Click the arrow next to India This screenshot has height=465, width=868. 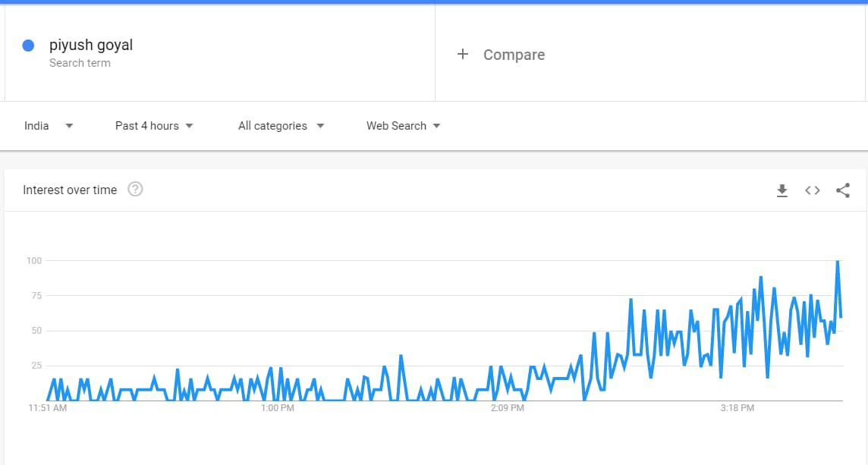[x=69, y=126]
